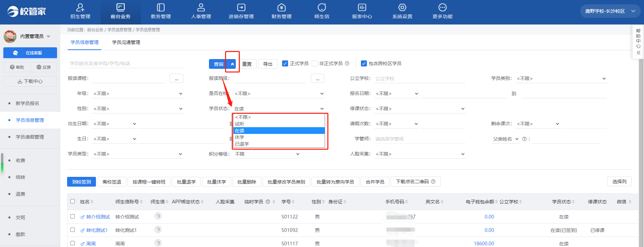Toggle the 正式学员 checkbox

[285, 63]
